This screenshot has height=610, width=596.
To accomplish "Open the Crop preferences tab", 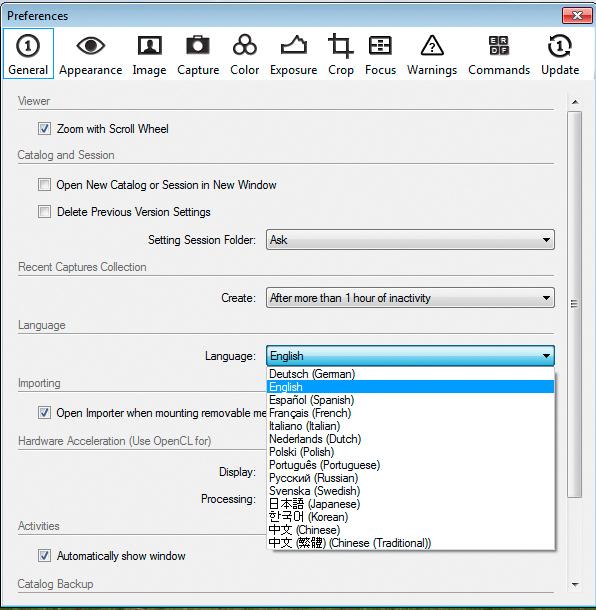I will [341, 54].
